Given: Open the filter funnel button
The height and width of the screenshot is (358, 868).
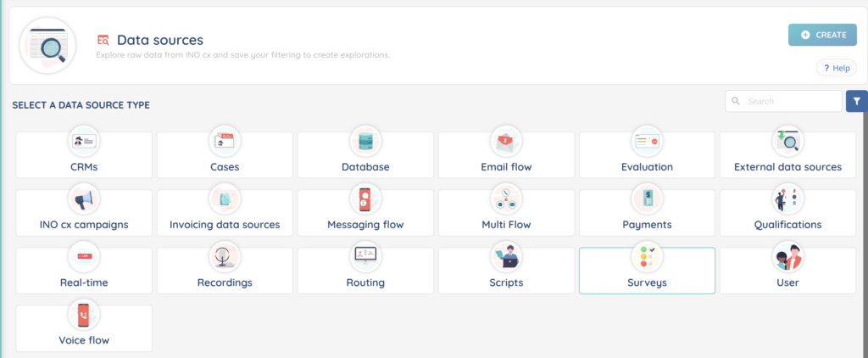Looking at the screenshot, I should [x=856, y=101].
